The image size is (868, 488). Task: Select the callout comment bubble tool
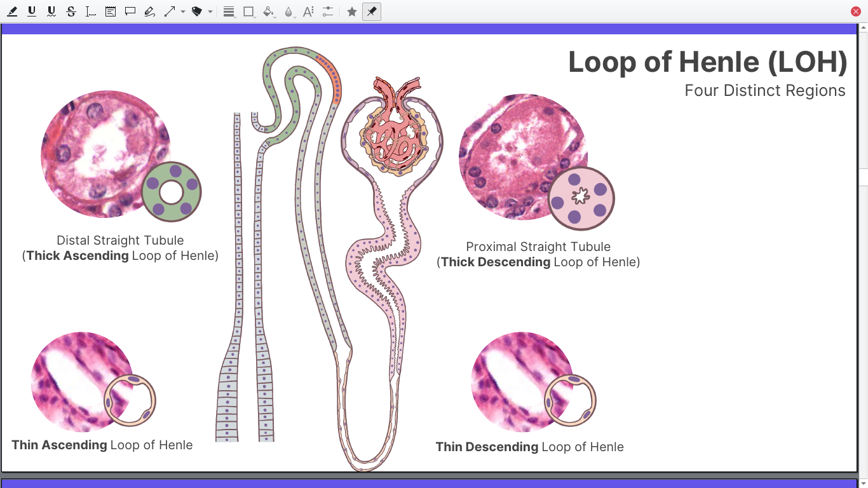[130, 11]
